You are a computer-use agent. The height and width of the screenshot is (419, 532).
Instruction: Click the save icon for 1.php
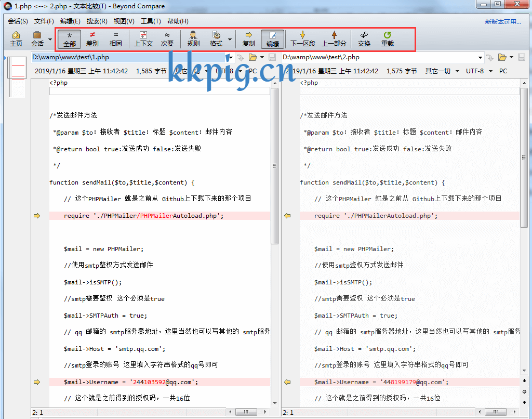(x=272, y=57)
